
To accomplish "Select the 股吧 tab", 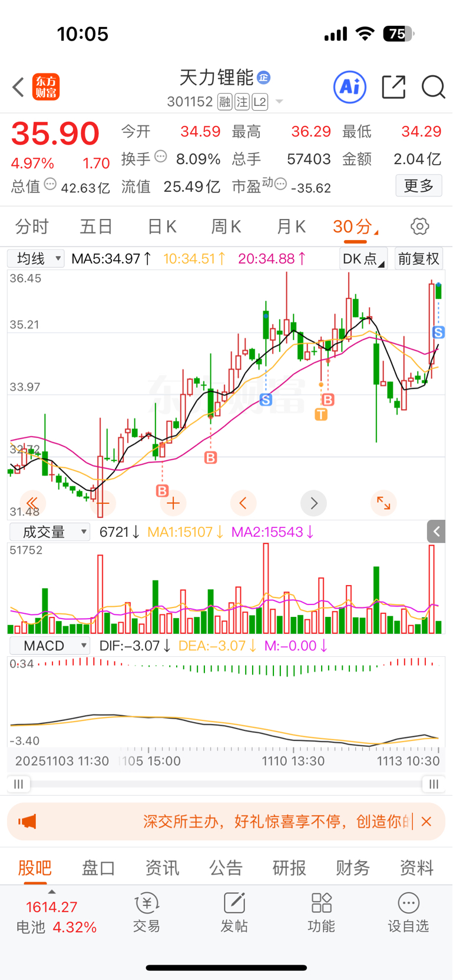I will [x=35, y=867].
